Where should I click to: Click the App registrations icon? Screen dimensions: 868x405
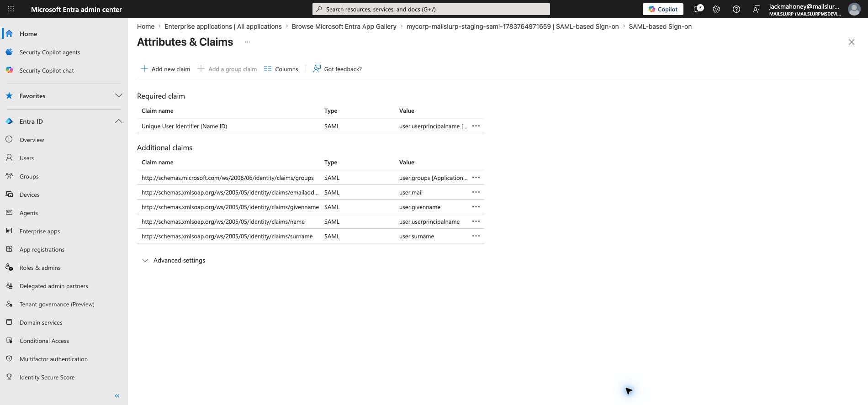click(9, 249)
